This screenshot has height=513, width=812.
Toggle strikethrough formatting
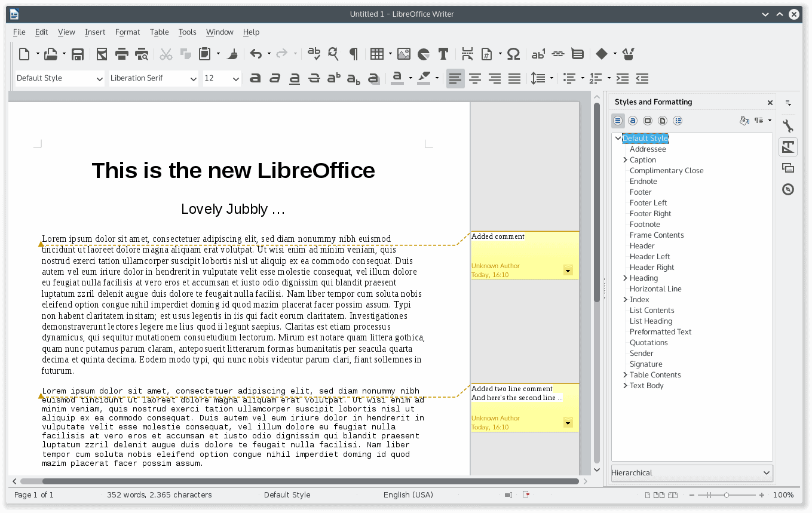click(x=314, y=78)
